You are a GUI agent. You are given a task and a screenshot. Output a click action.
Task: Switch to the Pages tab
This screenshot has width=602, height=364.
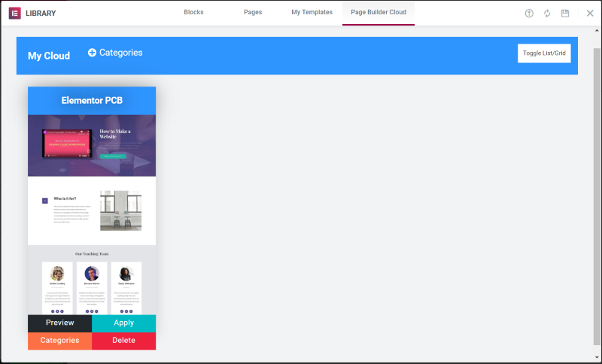253,12
